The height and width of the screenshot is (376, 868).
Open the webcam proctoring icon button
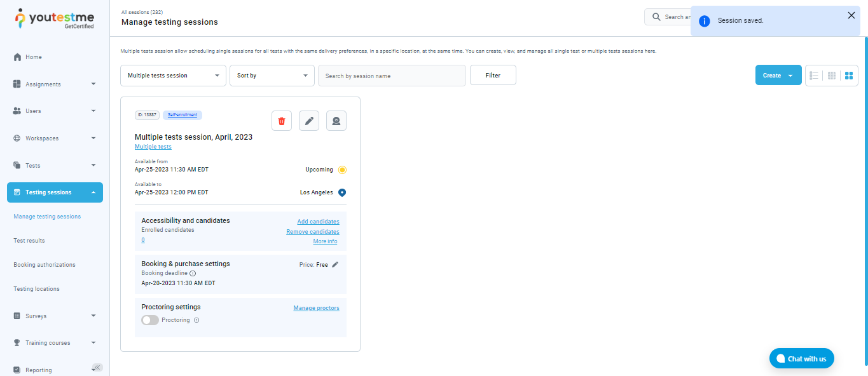click(x=336, y=121)
